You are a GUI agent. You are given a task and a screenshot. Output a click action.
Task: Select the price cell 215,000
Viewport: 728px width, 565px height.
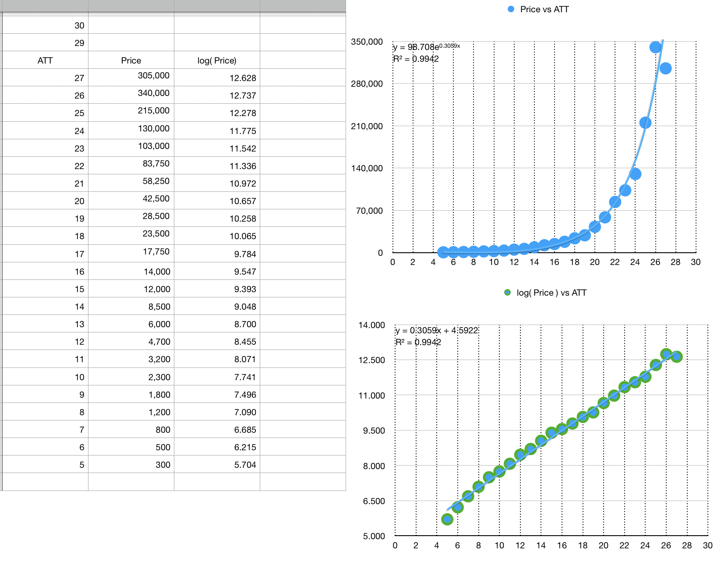point(131,113)
